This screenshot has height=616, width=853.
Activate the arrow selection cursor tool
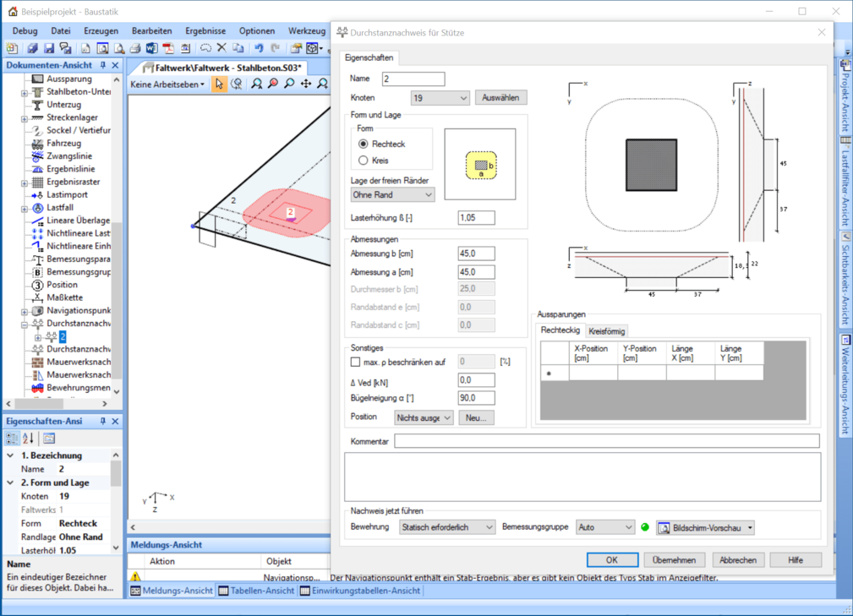(220, 84)
